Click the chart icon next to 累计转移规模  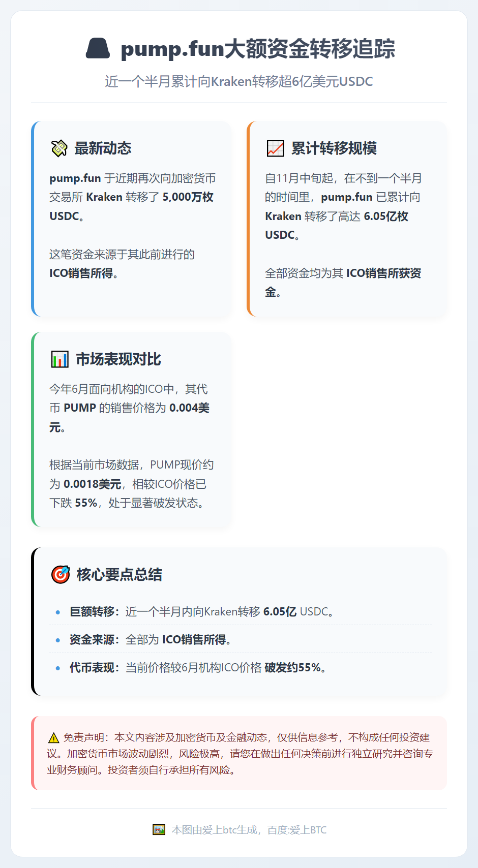(276, 148)
